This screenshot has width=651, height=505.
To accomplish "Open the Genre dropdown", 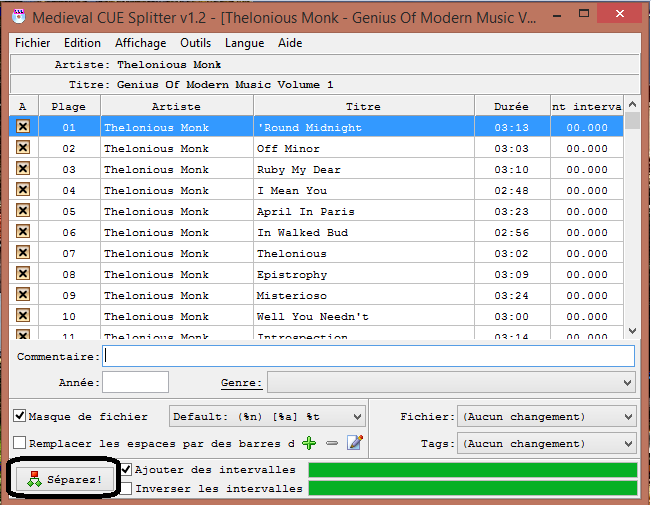I will coord(451,382).
